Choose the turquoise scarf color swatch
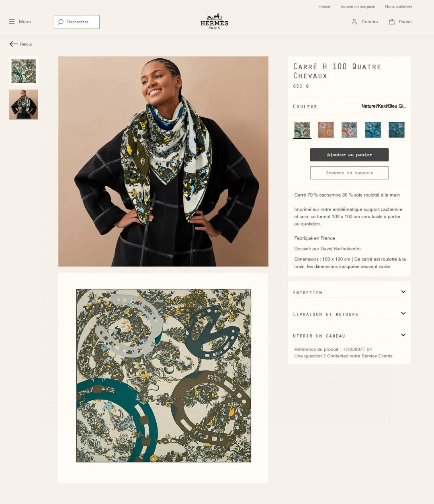The width and height of the screenshot is (434, 504). pos(373,130)
